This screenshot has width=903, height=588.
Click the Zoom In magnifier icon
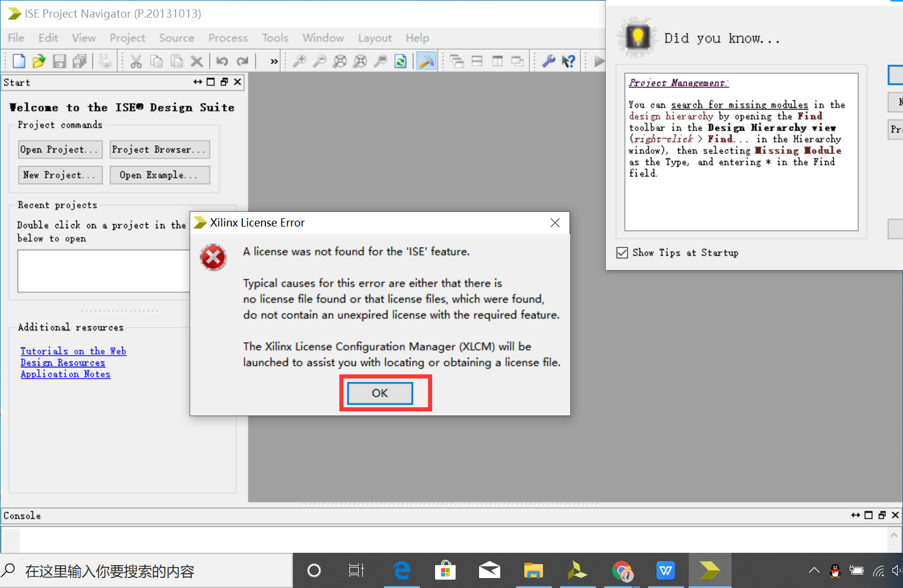pyautogui.click(x=299, y=61)
